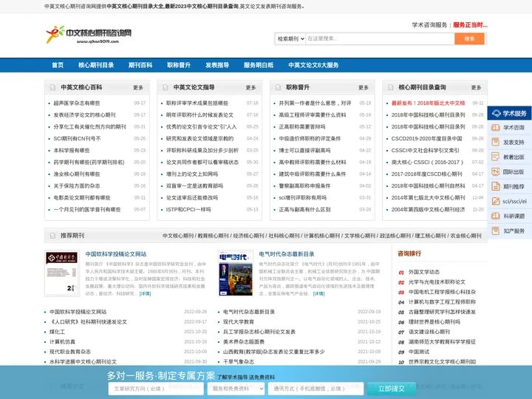This screenshot has height=399, width=532.
Task: Open 南大核心 CSSCI (2016-2017) link
Action: coord(427,162)
